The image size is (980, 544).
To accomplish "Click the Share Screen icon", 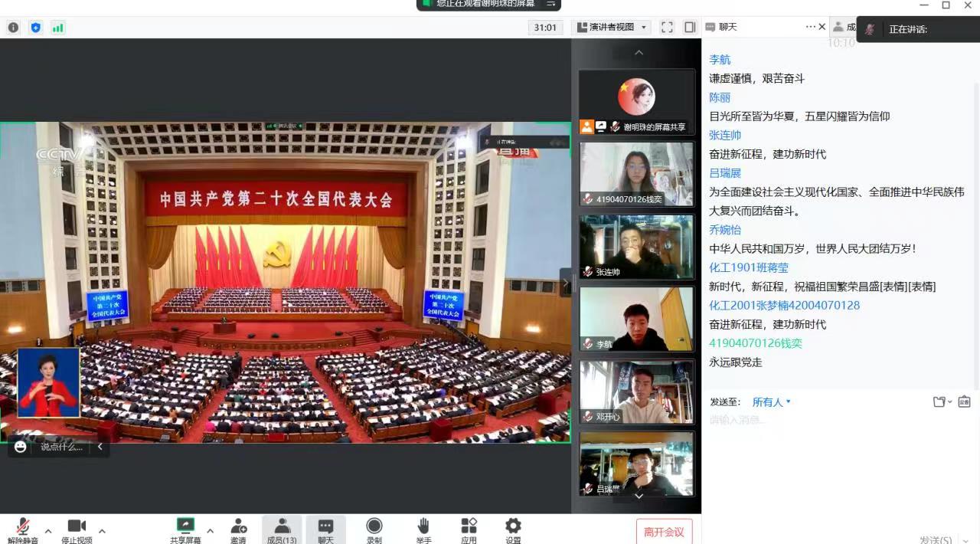I will coord(185,526).
